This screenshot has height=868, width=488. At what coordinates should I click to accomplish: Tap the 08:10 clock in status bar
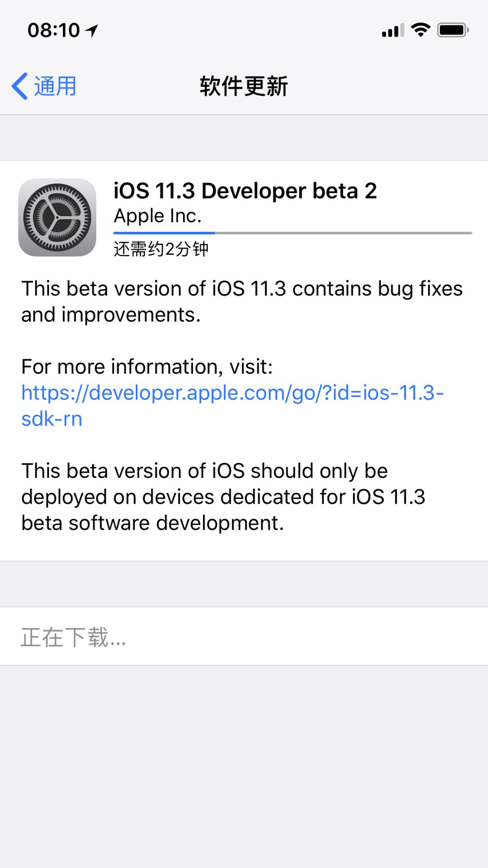click(53, 31)
